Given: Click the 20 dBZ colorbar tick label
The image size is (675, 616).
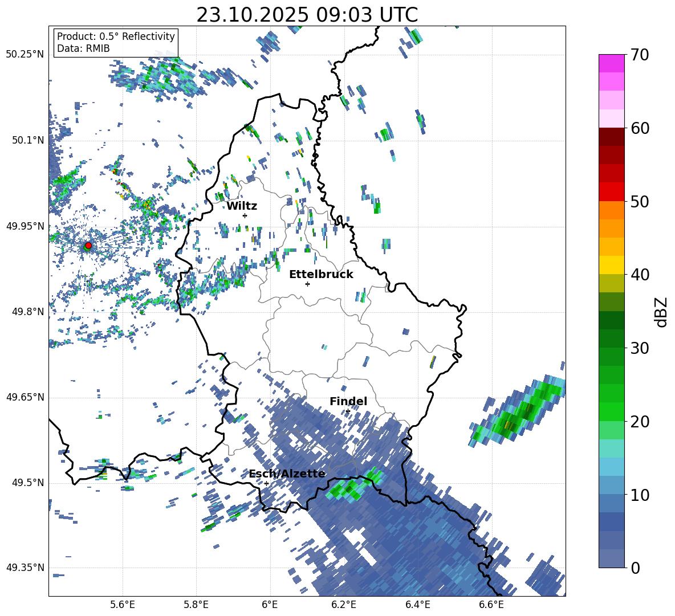Looking at the screenshot, I should (640, 422).
